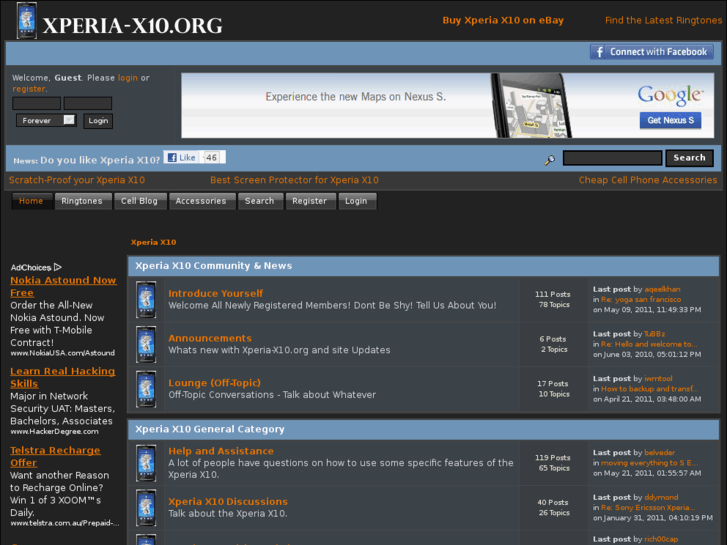Screen dimensions: 727x545
Task: Open Xperia X10 General Category header
Action: point(210,429)
